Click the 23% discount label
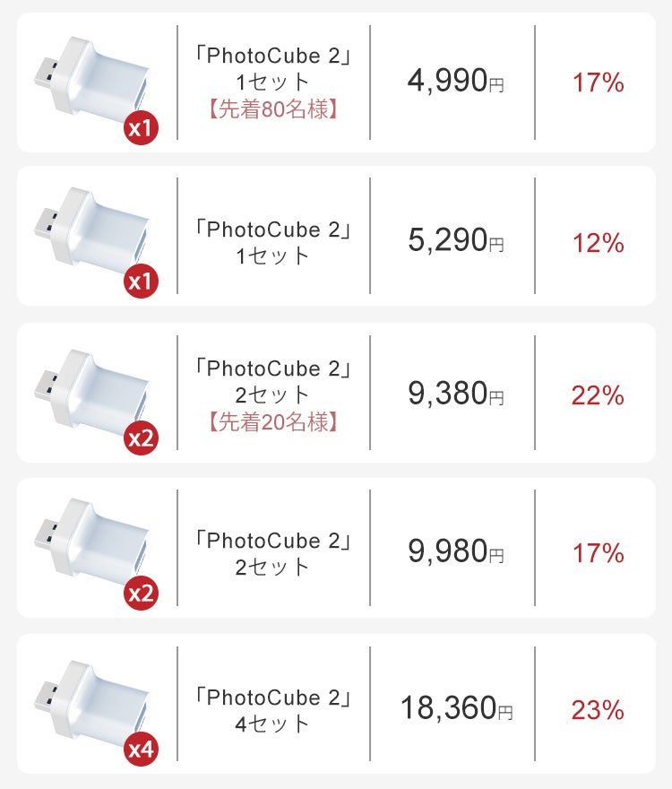The image size is (672, 789). pos(598,711)
